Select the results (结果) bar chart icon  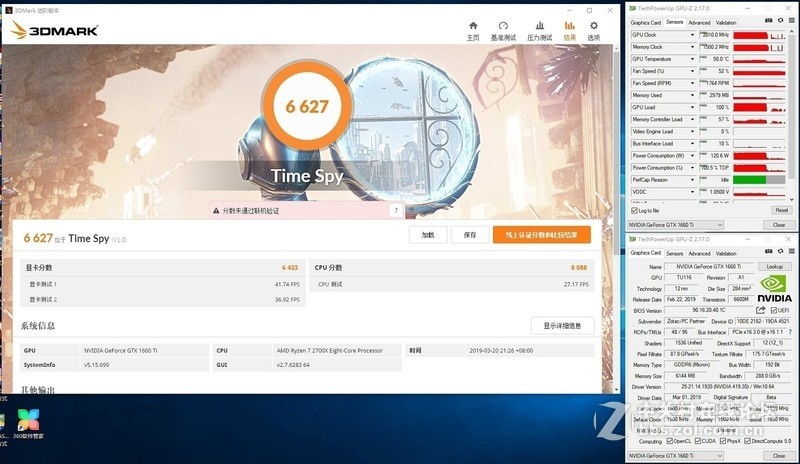(x=569, y=26)
